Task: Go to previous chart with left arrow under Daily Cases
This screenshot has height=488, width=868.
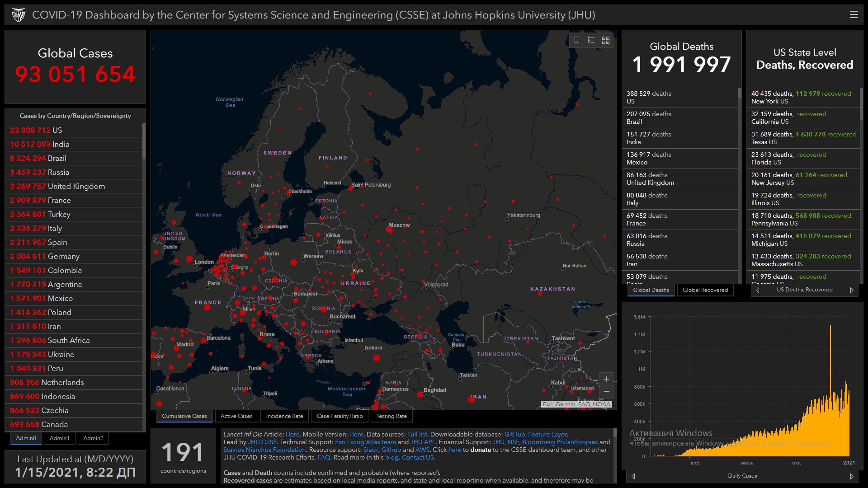Action: click(633, 476)
